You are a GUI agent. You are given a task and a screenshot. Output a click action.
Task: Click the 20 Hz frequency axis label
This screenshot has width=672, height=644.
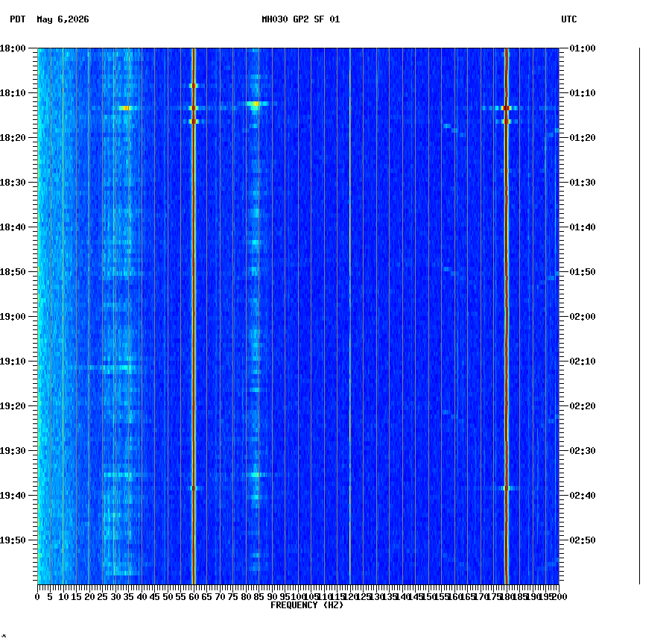89,597
